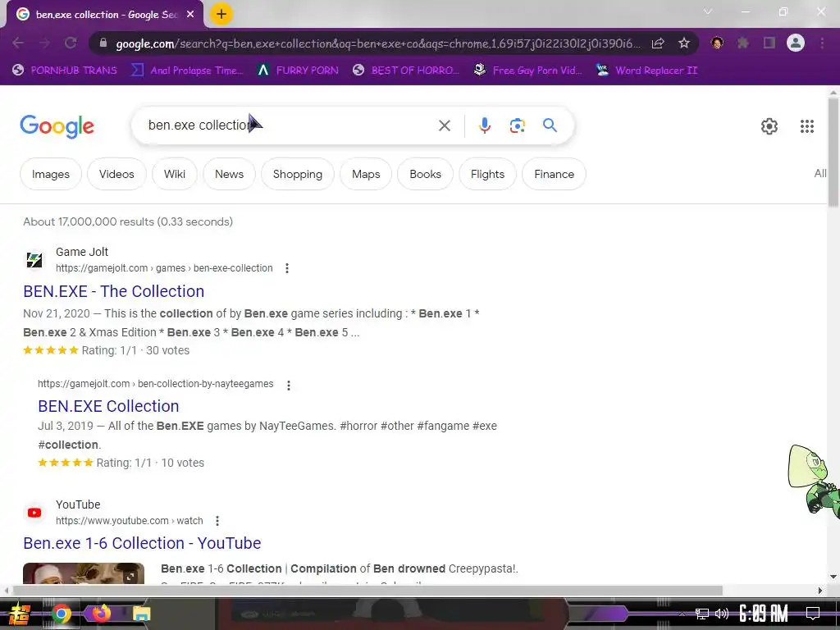Screen dimensions: 840x630
Task: Bookmark the page with the star icon
Action: [x=684, y=43]
